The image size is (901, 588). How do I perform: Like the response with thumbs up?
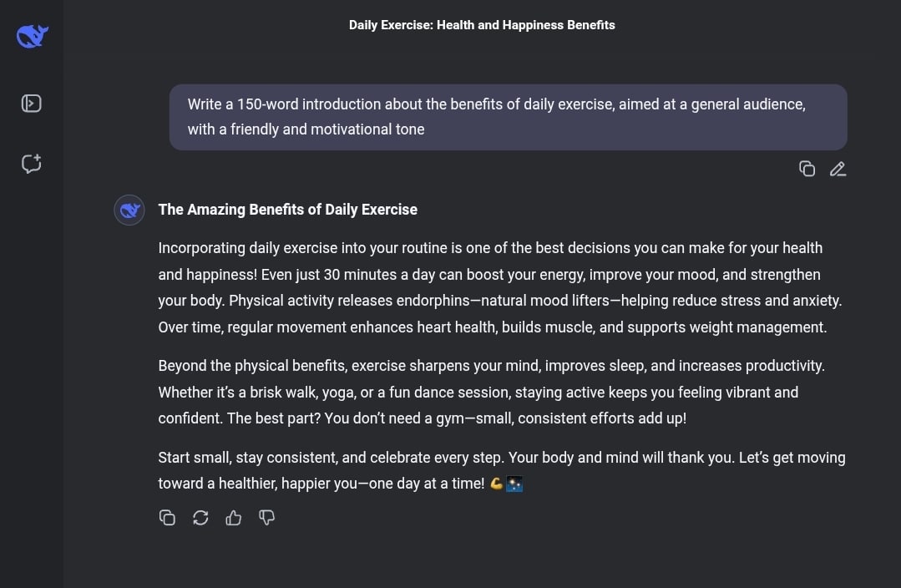[x=233, y=518]
